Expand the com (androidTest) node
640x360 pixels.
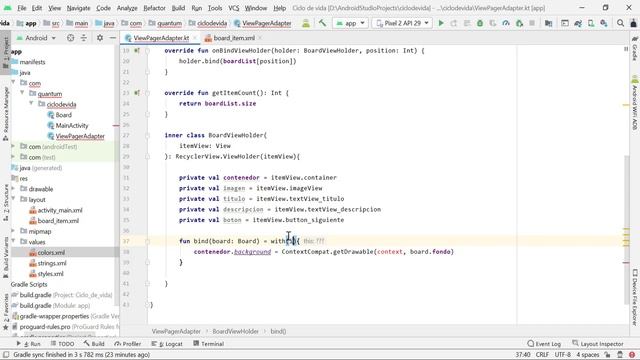click(x=14, y=146)
